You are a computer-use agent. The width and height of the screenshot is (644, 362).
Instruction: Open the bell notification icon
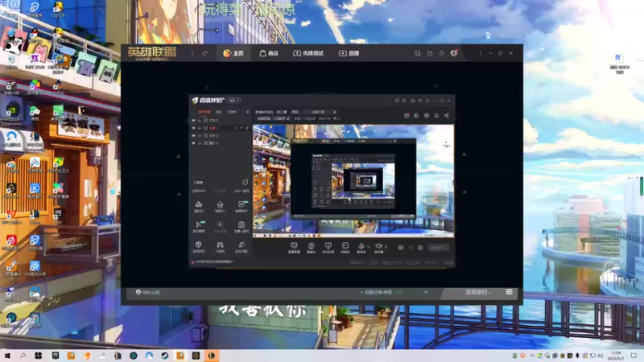[x=436, y=116]
